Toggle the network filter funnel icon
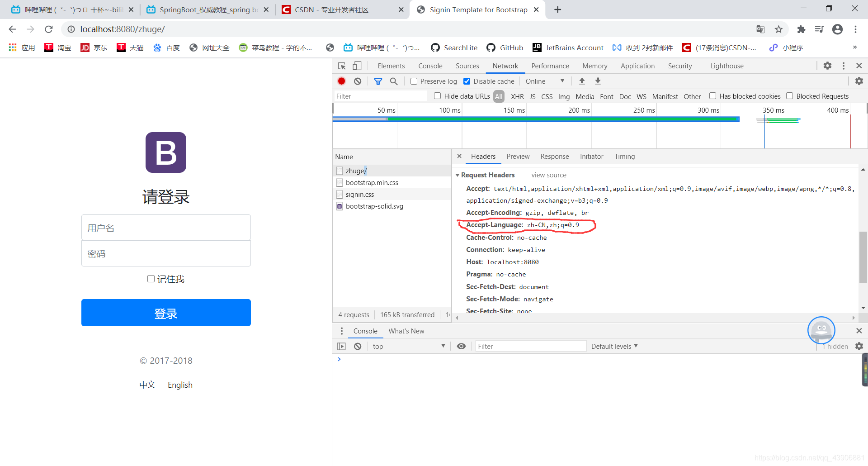Screen dimensions: 868x466 tap(378, 81)
